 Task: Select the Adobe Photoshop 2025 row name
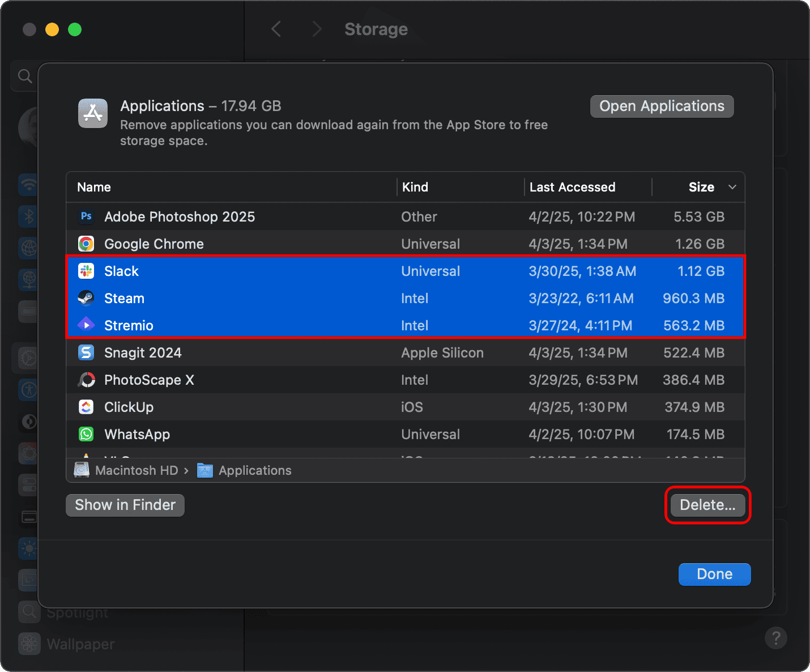[x=180, y=216]
